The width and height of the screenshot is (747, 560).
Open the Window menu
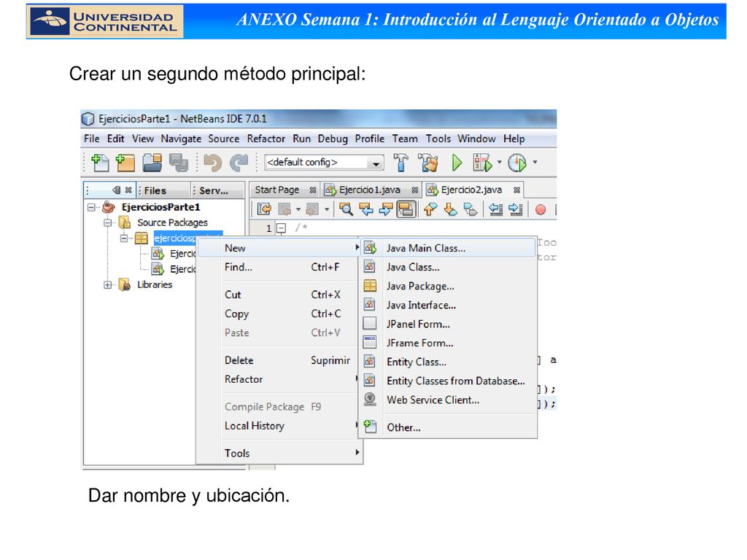coord(476,139)
